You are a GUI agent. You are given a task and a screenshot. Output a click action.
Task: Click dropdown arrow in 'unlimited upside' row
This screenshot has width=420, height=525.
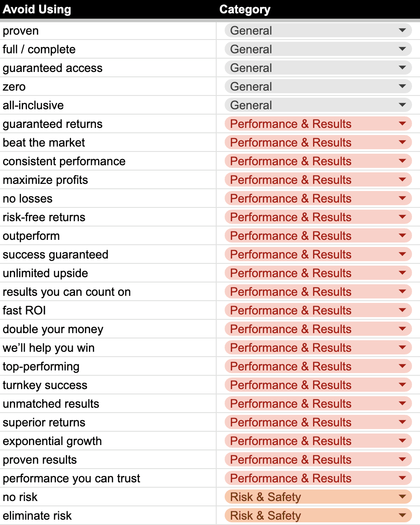[402, 273]
